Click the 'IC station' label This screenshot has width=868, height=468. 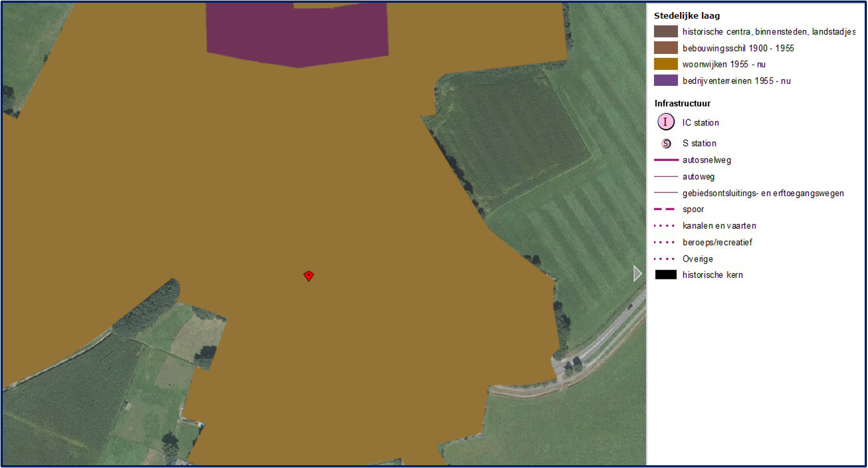click(701, 123)
